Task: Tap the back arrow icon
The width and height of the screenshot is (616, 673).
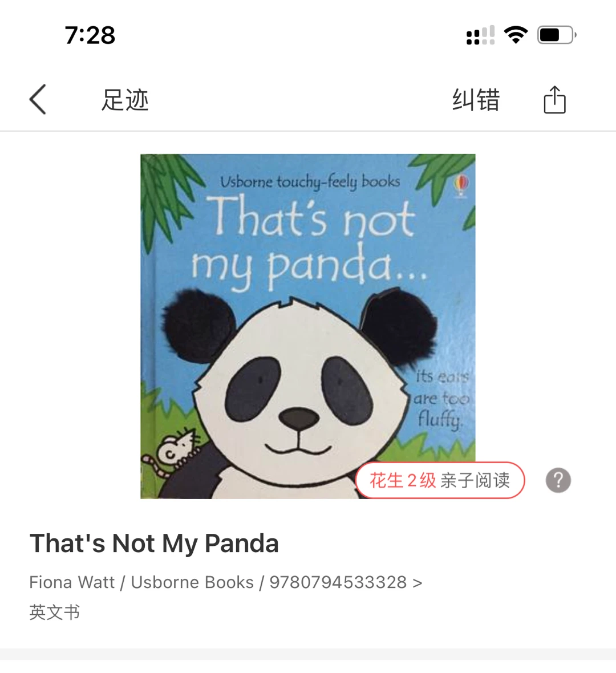Action: (38, 99)
